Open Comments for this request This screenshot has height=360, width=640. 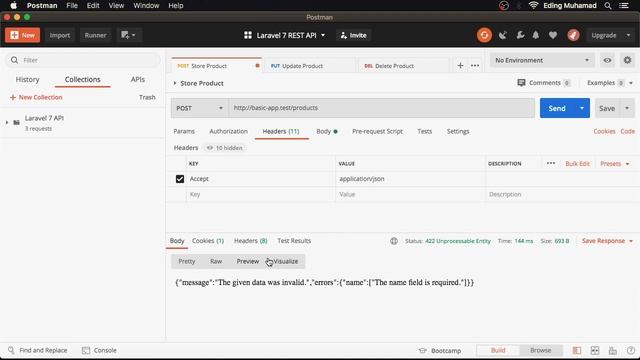tap(543, 83)
